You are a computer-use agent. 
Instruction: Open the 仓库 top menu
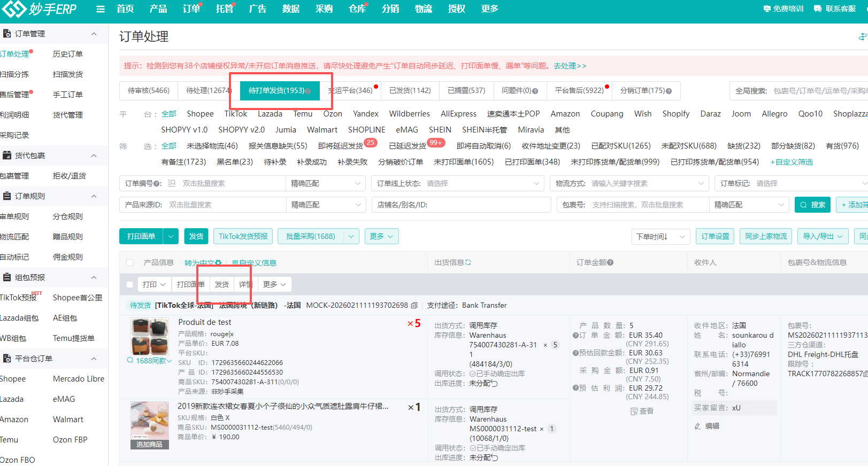[357, 9]
